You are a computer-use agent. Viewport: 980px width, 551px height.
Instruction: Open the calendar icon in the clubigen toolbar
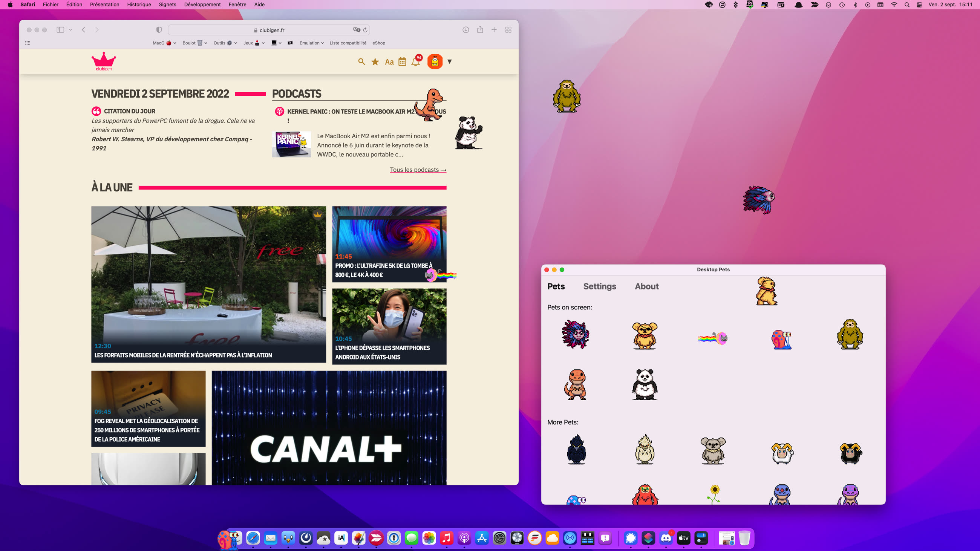click(402, 61)
